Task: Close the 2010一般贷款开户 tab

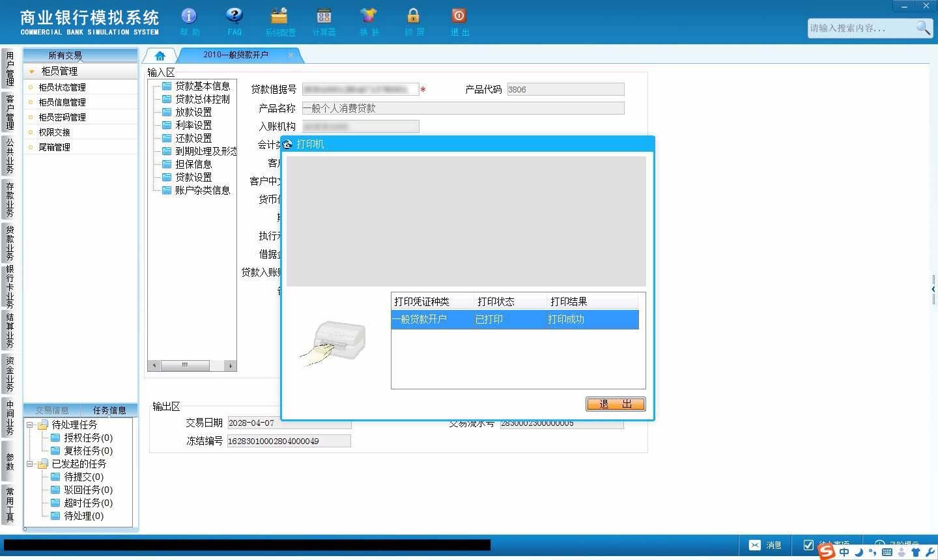Action: [291, 55]
